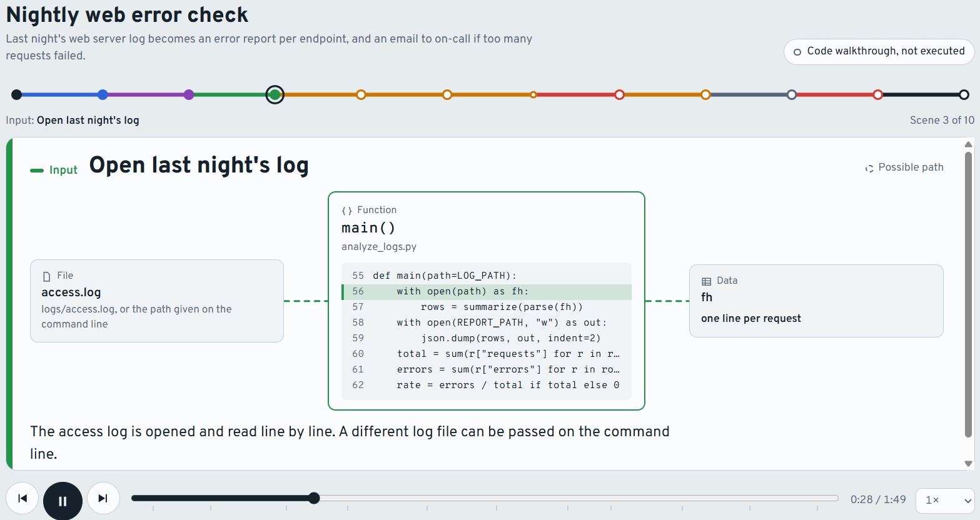Click code line 59 json.dump

pos(487,338)
